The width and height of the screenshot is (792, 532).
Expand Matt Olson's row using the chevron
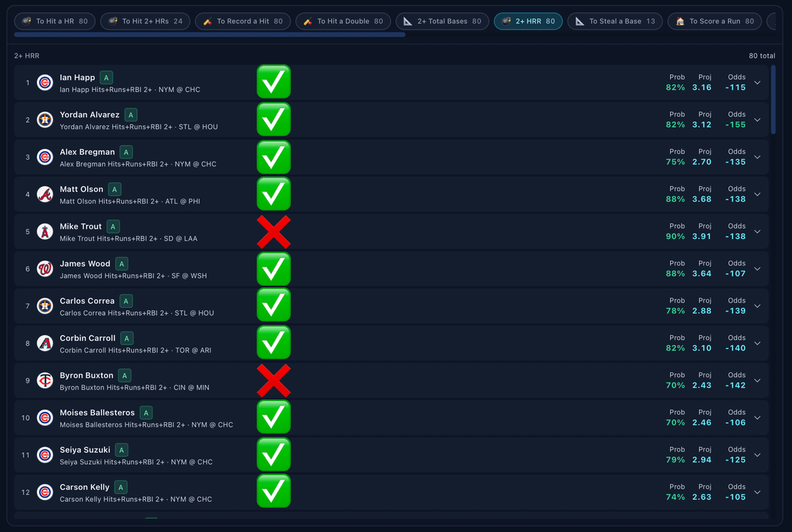(758, 194)
